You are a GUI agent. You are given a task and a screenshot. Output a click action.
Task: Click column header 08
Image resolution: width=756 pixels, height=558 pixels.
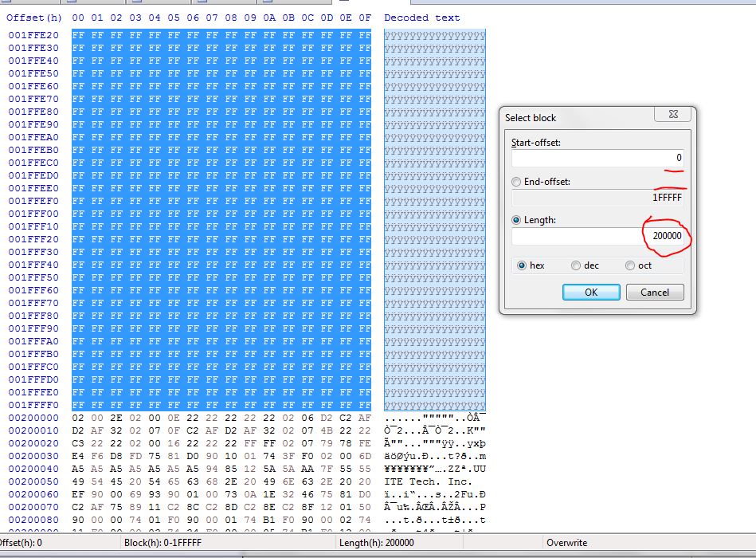click(x=231, y=18)
